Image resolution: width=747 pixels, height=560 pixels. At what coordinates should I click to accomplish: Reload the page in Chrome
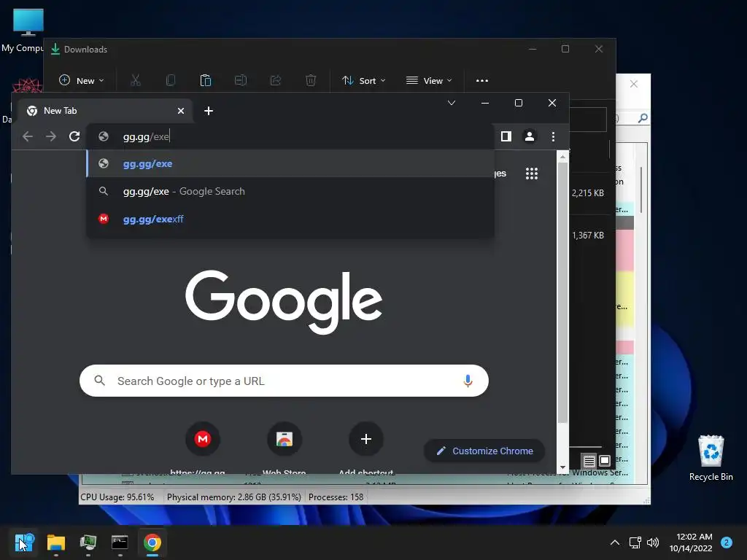(x=74, y=136)
